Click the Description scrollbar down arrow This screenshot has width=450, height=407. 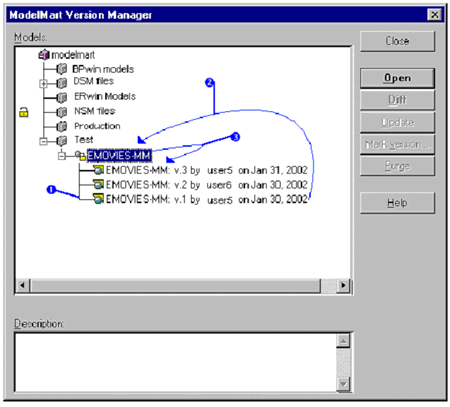coord(343,384)
